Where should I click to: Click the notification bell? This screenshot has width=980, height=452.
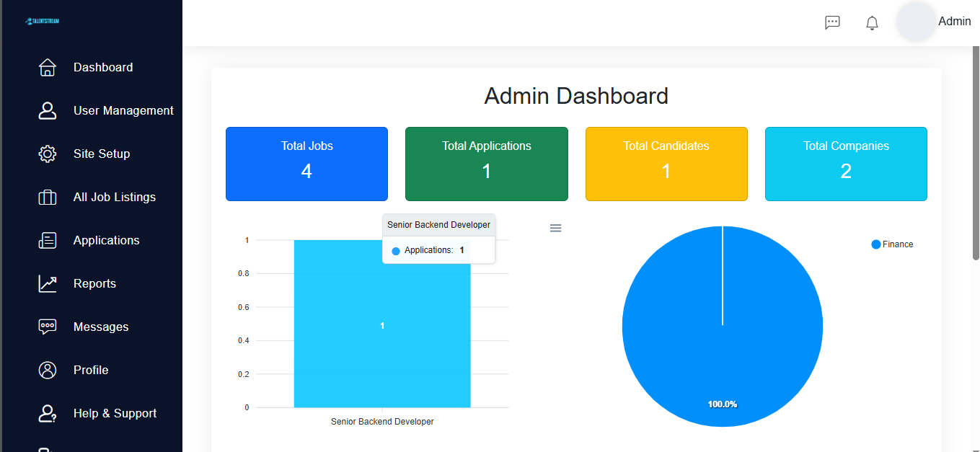[871, 22]
